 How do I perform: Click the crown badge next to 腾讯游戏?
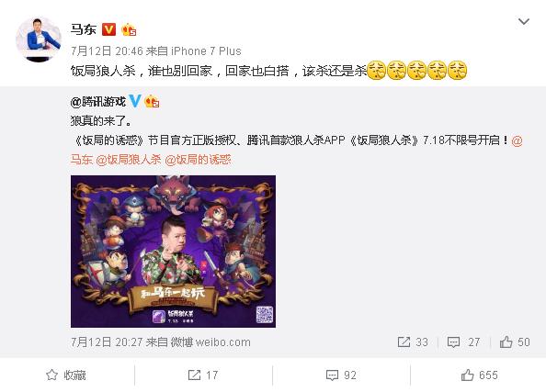pyautogui.click(x=152, y=101)
